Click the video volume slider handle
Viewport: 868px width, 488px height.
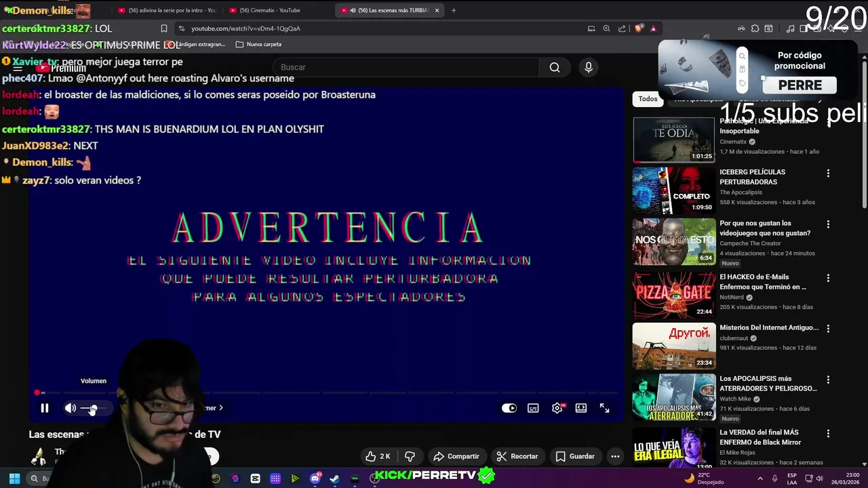tap(94, 408)
